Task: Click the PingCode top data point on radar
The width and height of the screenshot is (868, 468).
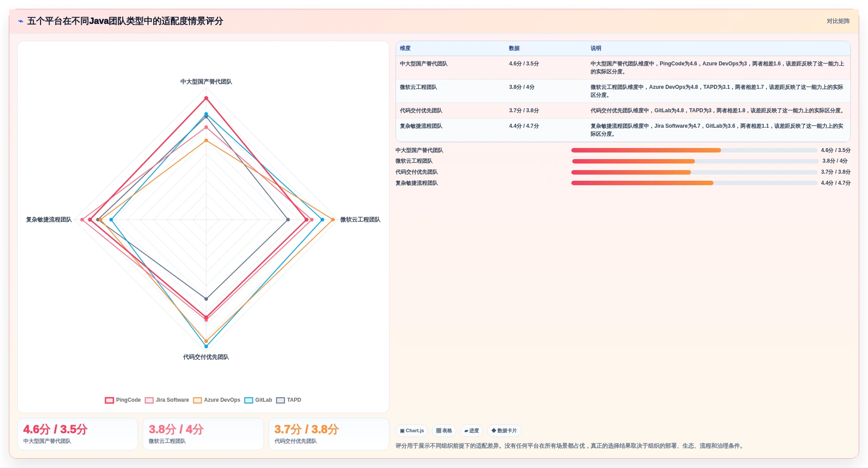Action: point(206,98)
